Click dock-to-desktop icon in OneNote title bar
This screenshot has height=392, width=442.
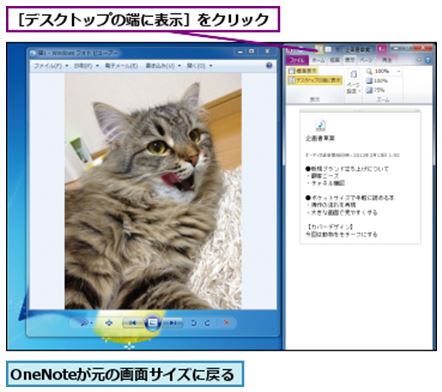(x=319, y=49)
